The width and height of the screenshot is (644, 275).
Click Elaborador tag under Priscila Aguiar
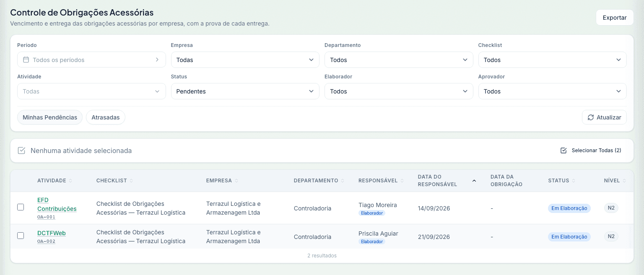click(x=372, y=241)
